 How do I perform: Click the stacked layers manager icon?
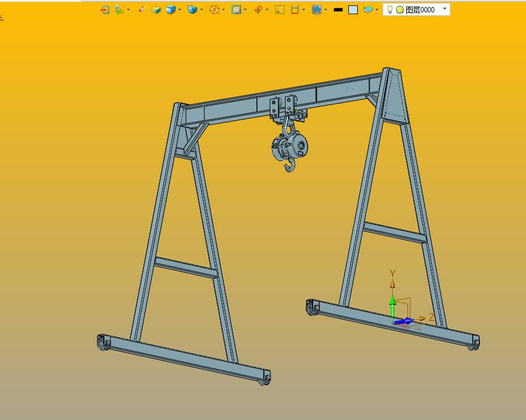click(368, 9)
